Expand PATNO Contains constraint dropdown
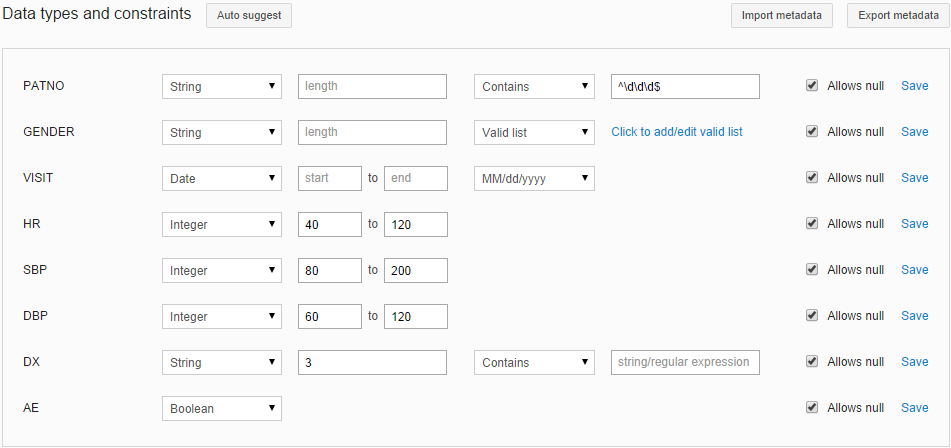 [533, 87]
